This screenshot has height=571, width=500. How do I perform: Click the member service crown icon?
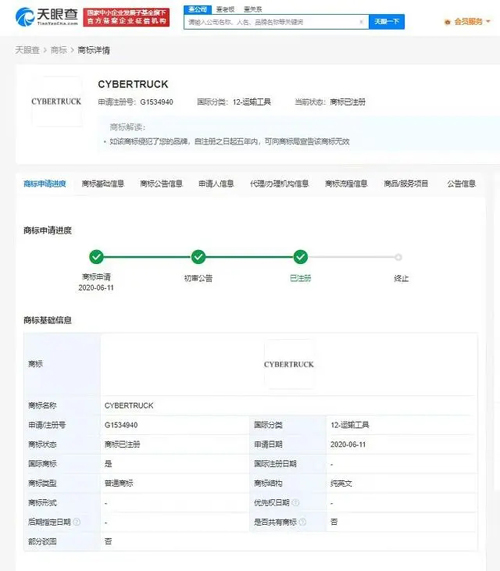coord(447,22)
